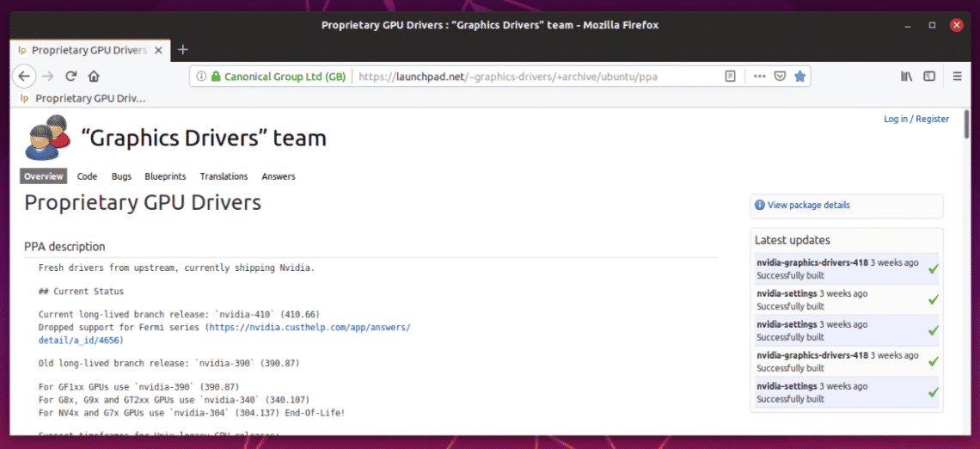The height and width of the screenshot is (449, 980).
Task: Switch to the Translations tab
Action: 224,176
